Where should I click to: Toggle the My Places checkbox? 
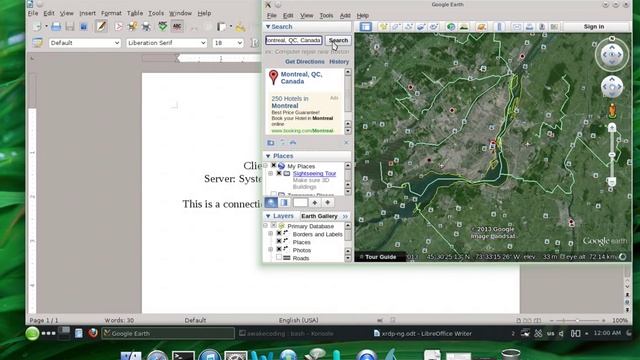[x=273, y=166]
